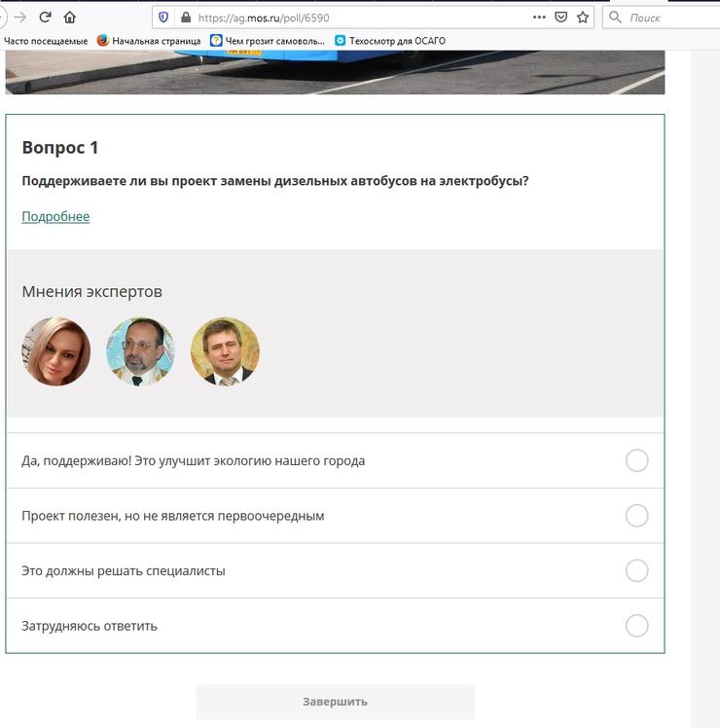720x728 pixels.
Task: Click the padlock site security icon
Action: tap(186, 18)
